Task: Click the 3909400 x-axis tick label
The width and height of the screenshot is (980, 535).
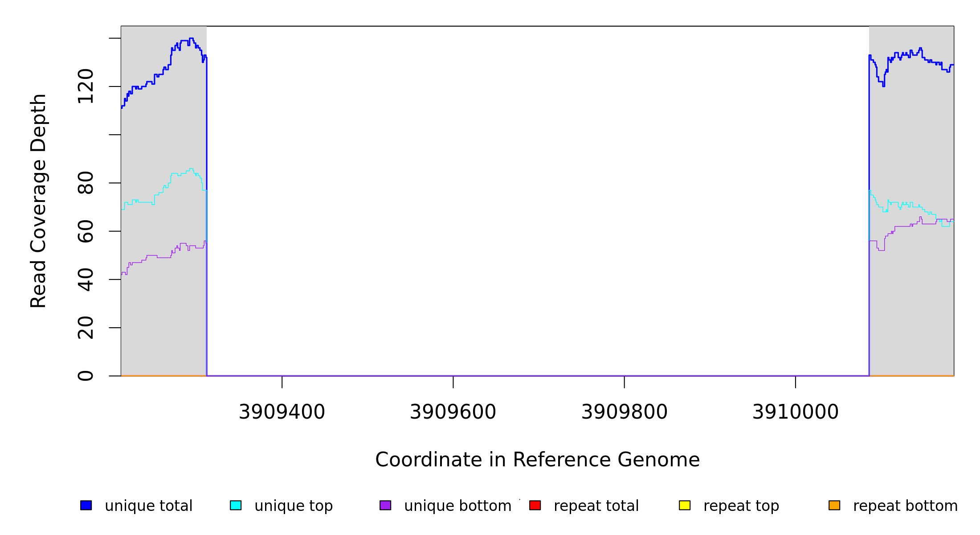Action: [x=282, y=412]
